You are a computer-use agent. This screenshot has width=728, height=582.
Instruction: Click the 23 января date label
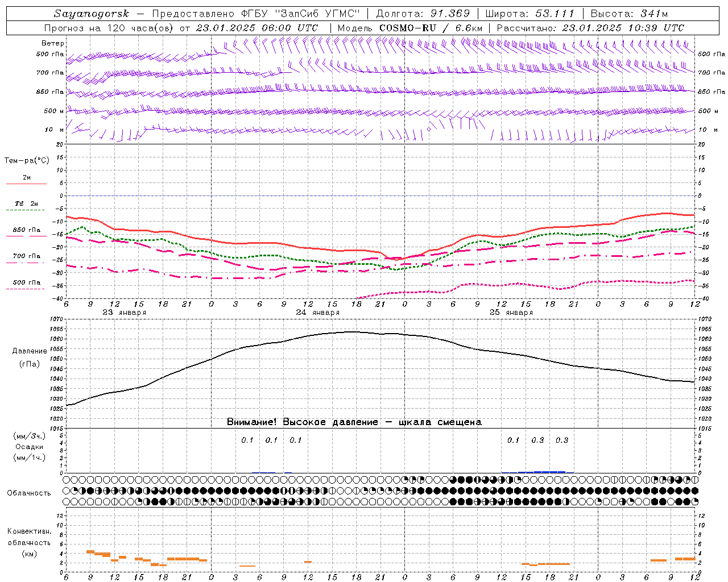click(125, 313)
